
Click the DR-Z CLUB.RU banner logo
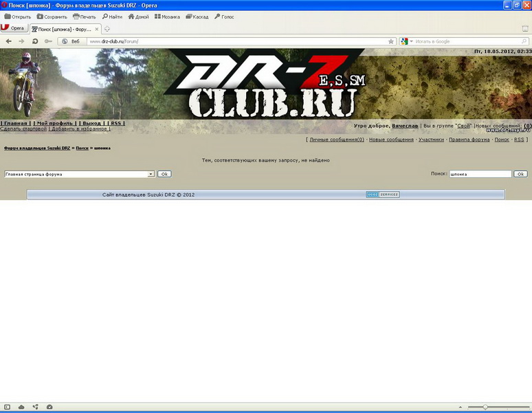click(x=265, y=85)
